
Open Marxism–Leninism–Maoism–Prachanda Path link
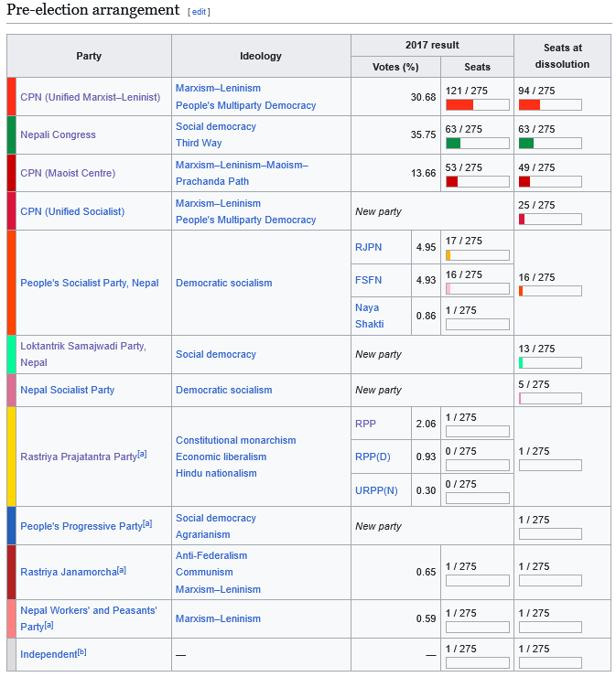(242, 173)
